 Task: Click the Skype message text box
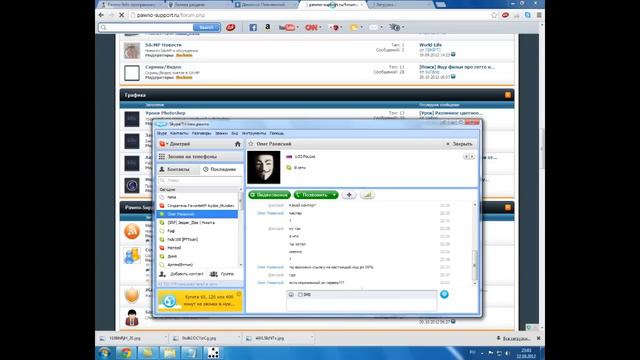tap(362, 304)
